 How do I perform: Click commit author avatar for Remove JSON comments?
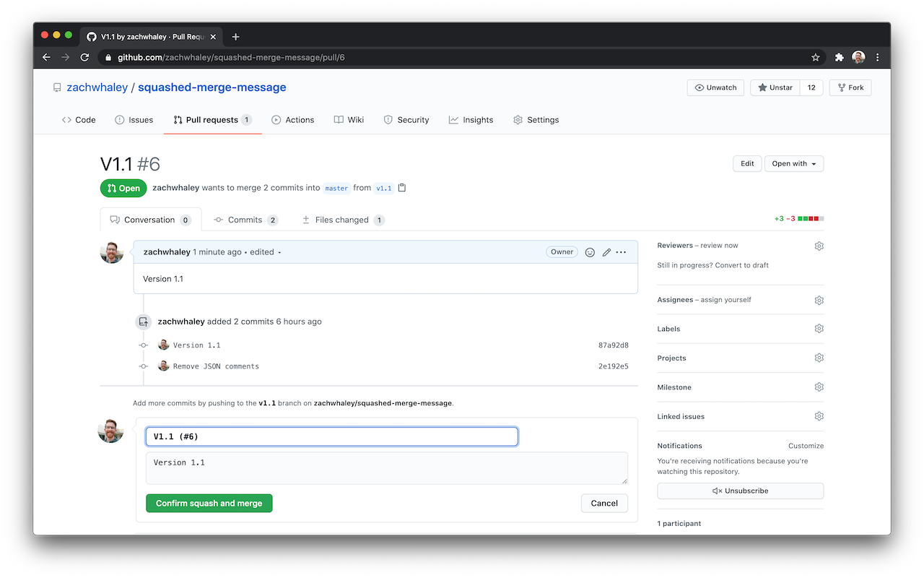click(x=164, y=366)
